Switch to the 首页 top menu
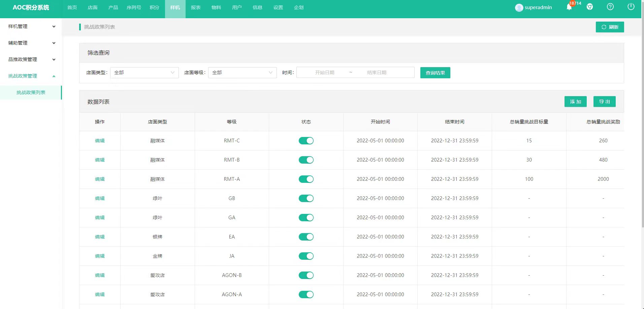 coord(72,7)
